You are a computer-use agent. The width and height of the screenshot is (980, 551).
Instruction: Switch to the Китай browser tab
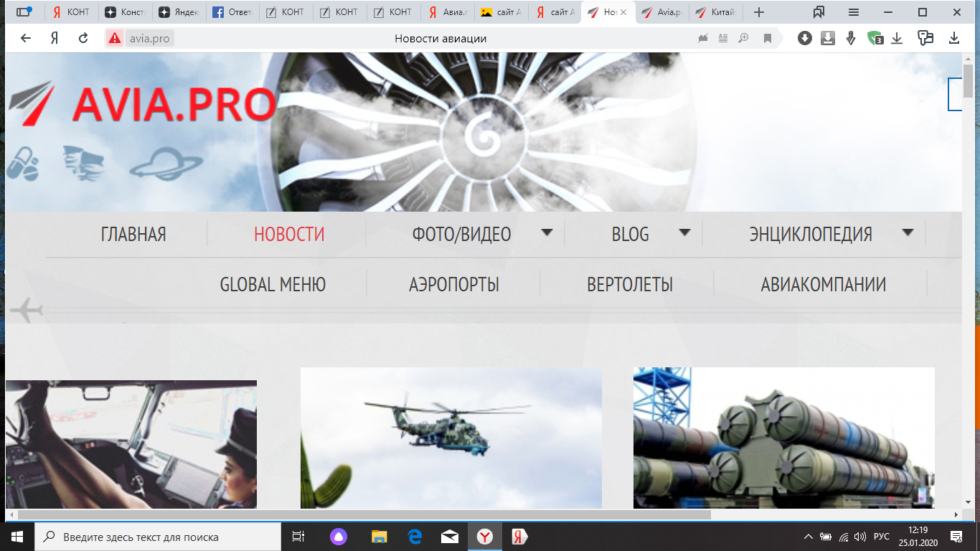coord(716,12)
